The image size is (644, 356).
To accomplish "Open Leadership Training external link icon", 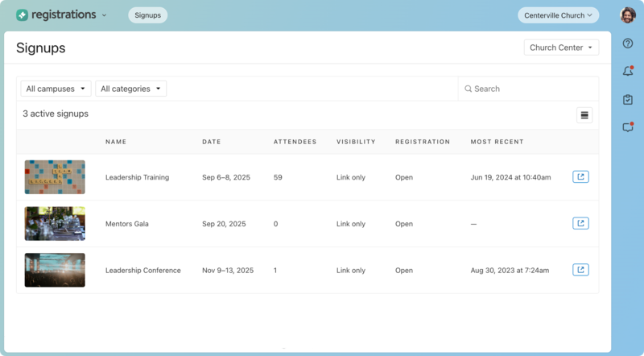I will pos(580,176).
